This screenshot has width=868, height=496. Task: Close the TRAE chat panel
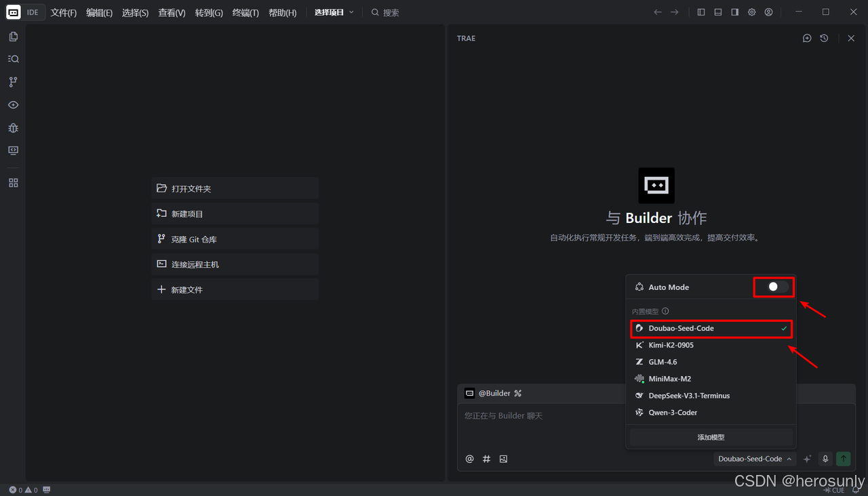(x=851, y=39)
